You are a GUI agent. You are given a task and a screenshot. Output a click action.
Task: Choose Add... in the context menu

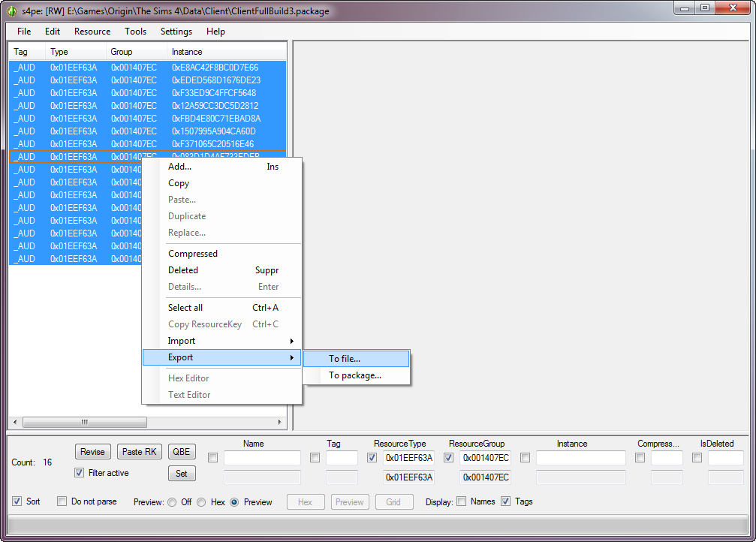(221, 167)
